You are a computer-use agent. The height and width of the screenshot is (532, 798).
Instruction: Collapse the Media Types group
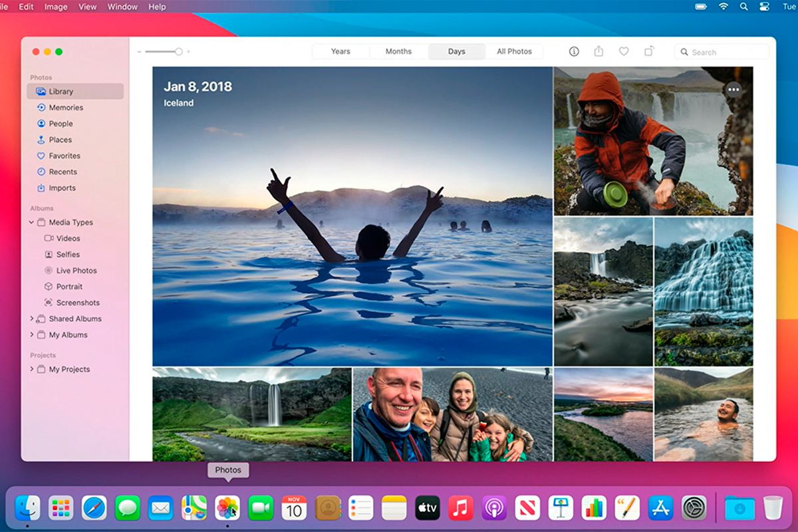31,222
